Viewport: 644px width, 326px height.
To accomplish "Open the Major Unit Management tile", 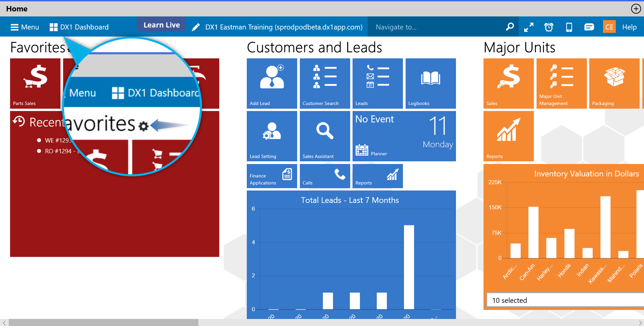I will click(562, 84).
